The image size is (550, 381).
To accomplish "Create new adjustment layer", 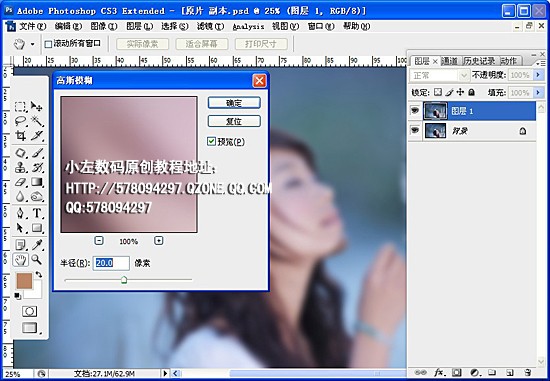I will coord(474,373).
